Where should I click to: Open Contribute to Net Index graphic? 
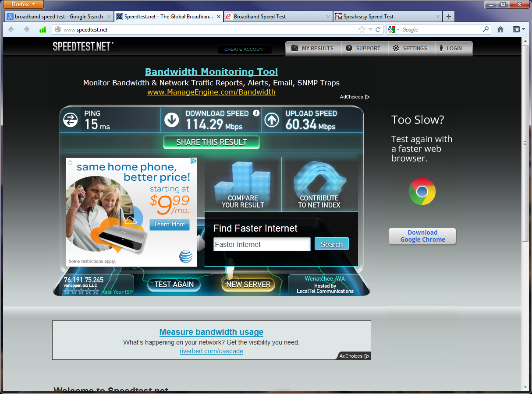(319, 184)
